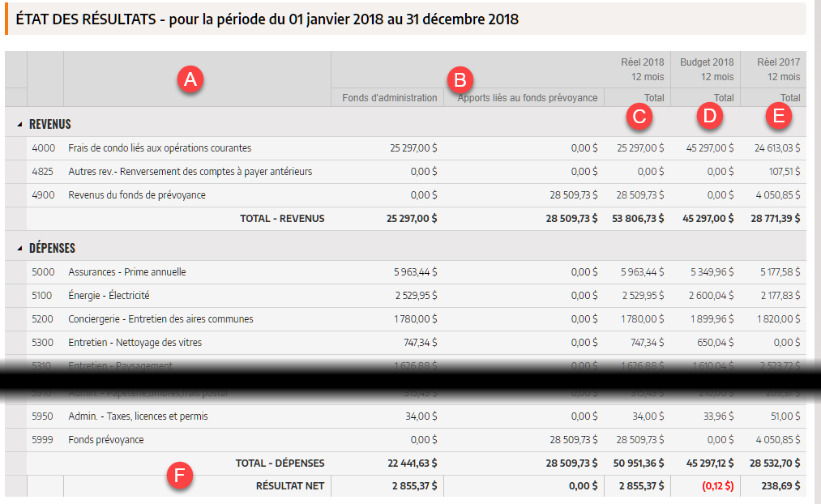This screenshot has width=821, height=504.
Task: Select 'Assurances - Prime annuelle' row label
Action: [x=127, y=272]
